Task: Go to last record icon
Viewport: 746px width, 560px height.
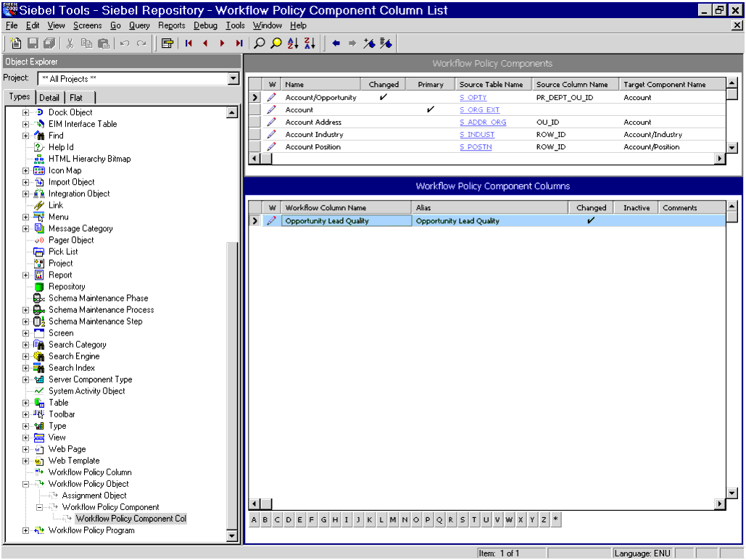Action: [239, 43]
